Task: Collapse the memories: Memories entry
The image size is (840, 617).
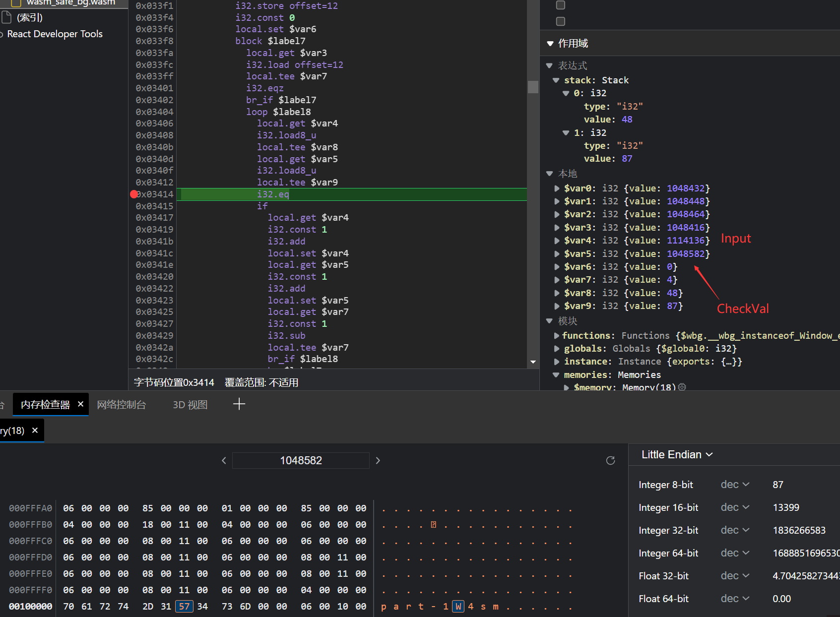Action: point(556,375)
